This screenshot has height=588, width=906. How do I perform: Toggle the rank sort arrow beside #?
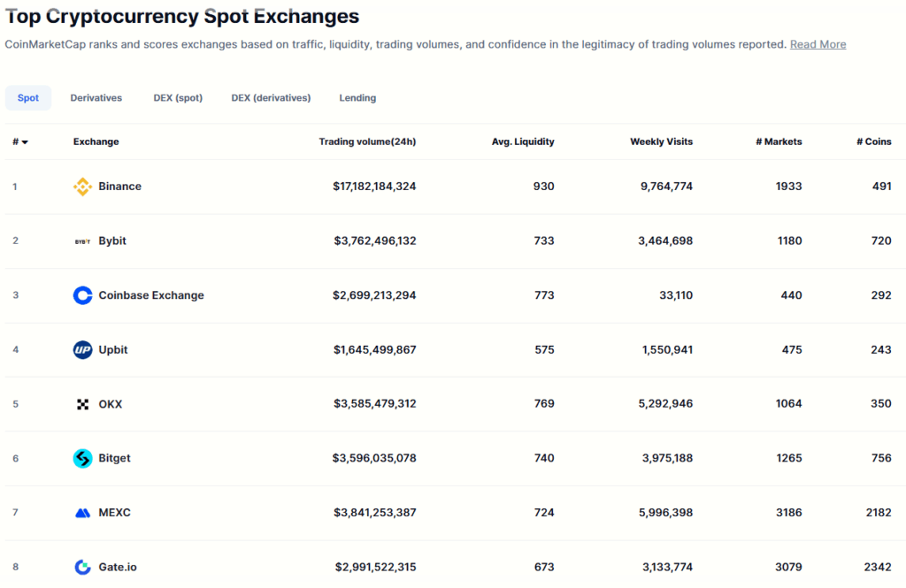25,142
